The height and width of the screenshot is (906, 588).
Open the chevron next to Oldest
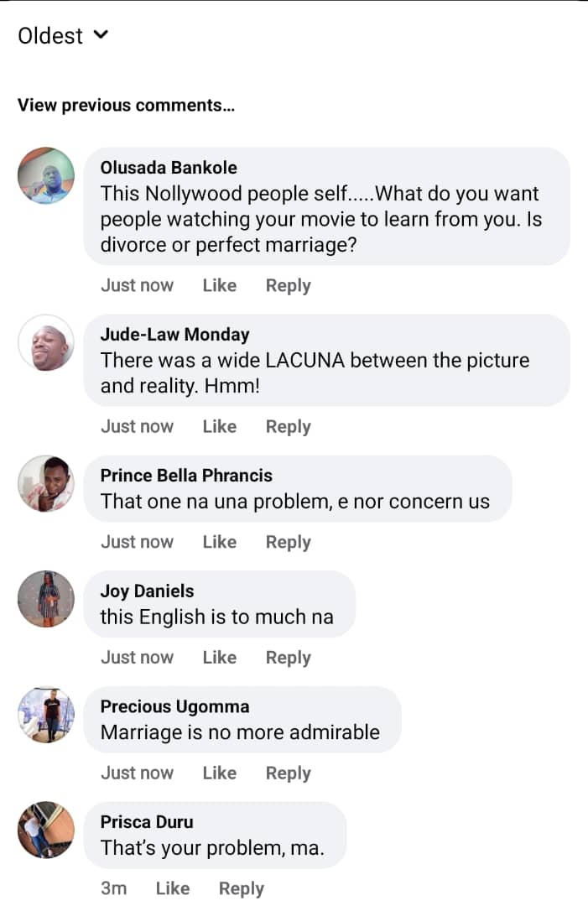(x=100, y=35)
